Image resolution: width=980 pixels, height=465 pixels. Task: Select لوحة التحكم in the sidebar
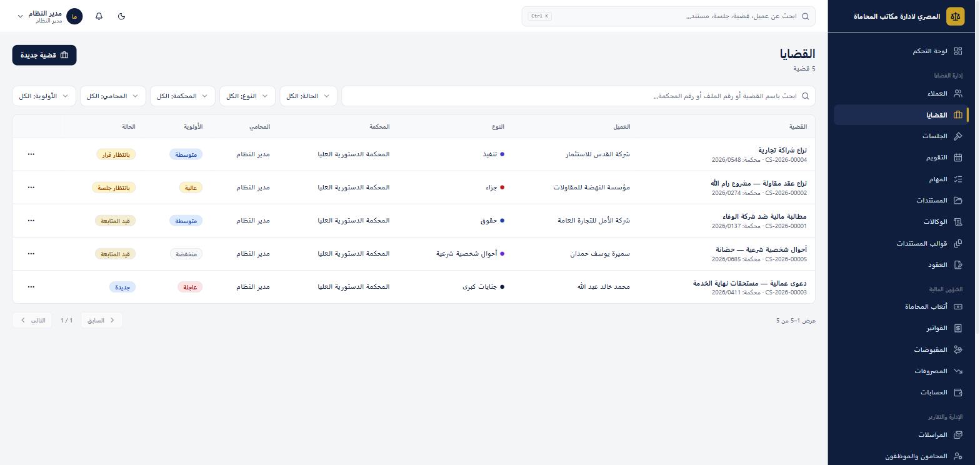[901, 51]
